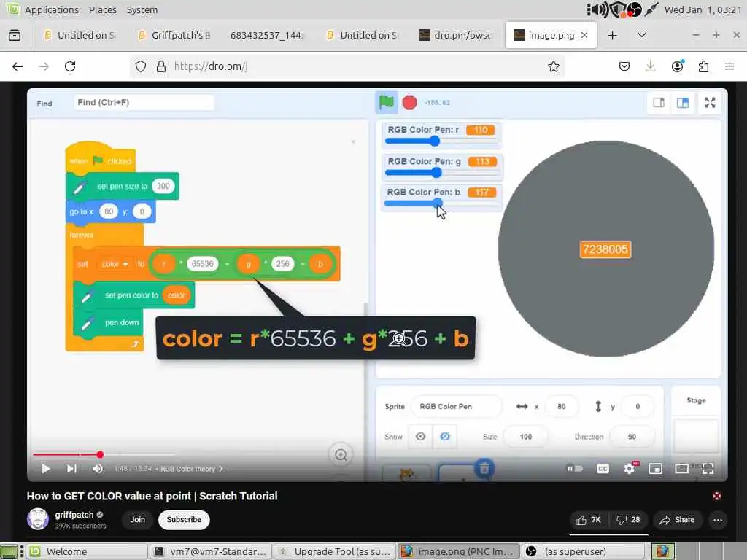This screenshot has width=747, height=560.
Task: Open griffpatch channel name link
Action: click(74, 515)
